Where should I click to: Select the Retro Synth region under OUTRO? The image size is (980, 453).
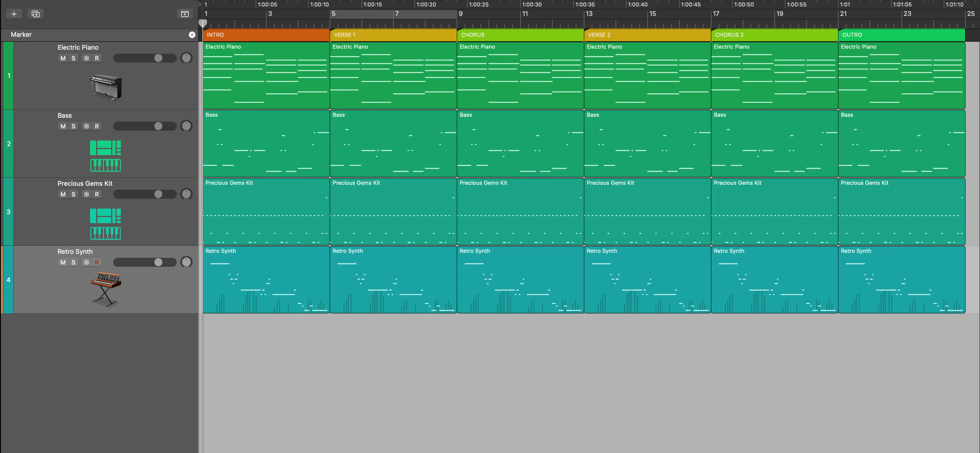pyautogui.click(x=902, y=280)
